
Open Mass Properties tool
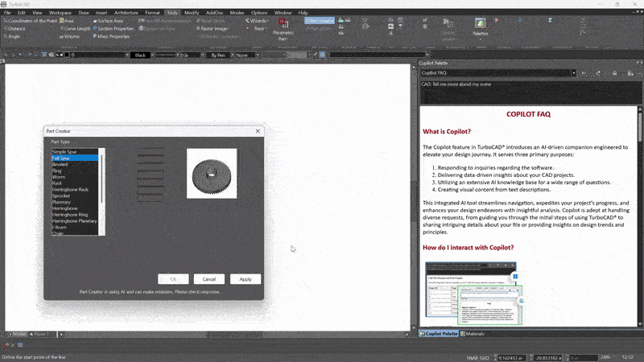click(111, 36)
